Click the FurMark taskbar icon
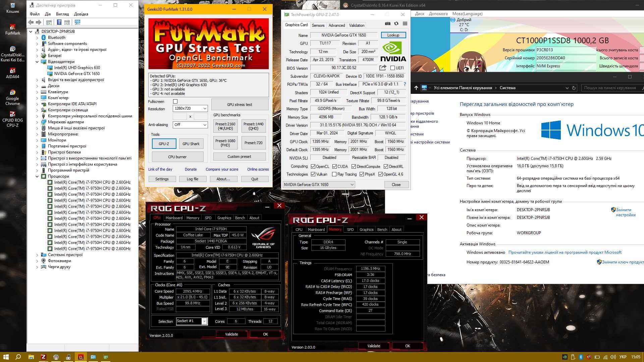 (x=80, y=357)
